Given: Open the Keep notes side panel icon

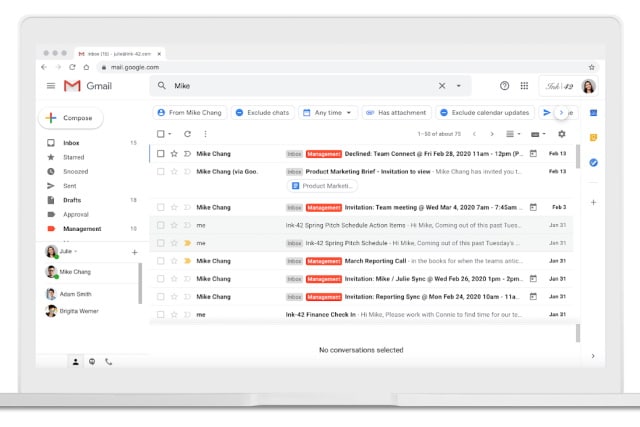Looking at the screenshot, I should tap(593, 137).
